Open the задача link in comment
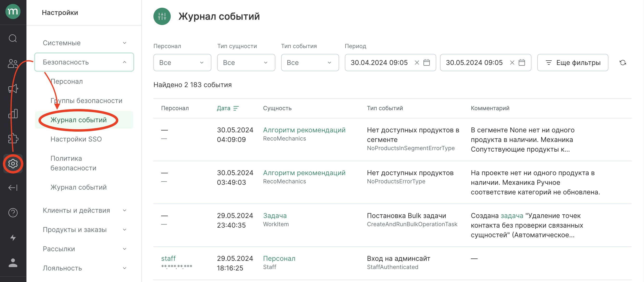The width and height of the screenshot is (644, 282). pyautogui.click(x=512, y=215)
